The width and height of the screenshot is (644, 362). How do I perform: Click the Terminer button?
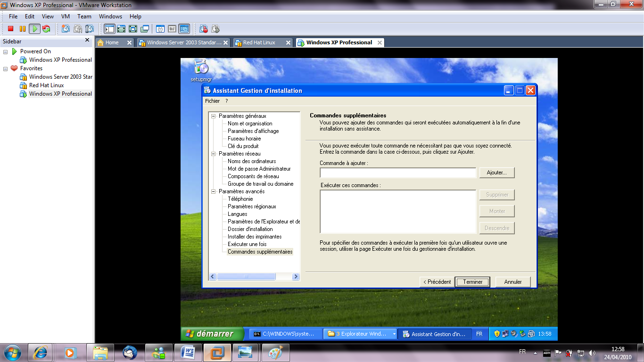click(472, 282)
